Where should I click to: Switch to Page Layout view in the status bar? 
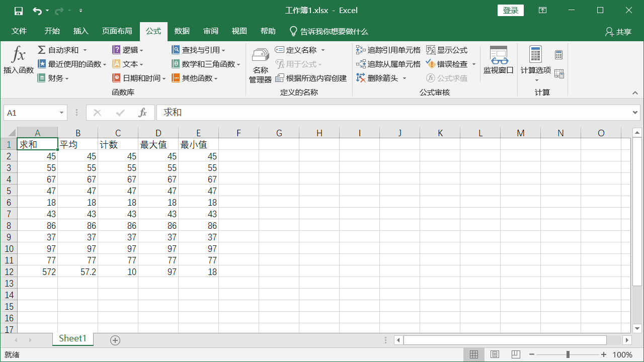pyautogui.click(x=495, y=354)
